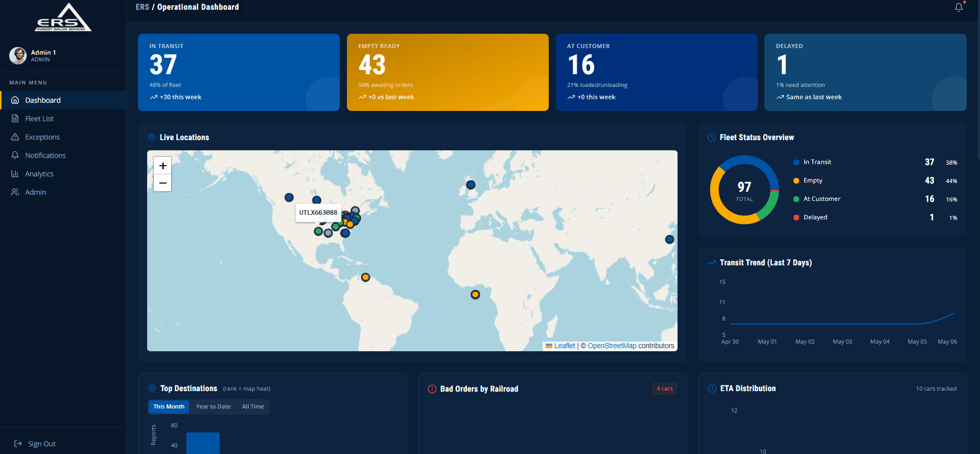Click the Empty yellow legend dot

coord(796,180)
